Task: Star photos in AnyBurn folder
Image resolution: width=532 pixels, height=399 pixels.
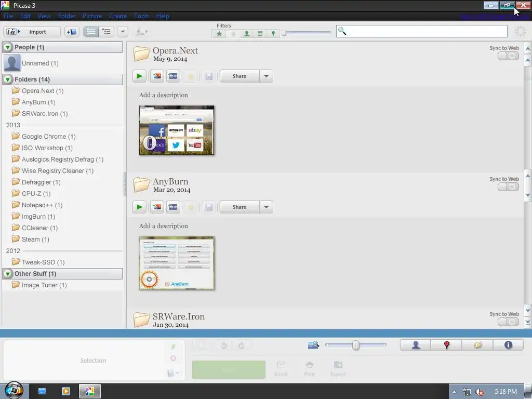Action: tap(191, 207)
